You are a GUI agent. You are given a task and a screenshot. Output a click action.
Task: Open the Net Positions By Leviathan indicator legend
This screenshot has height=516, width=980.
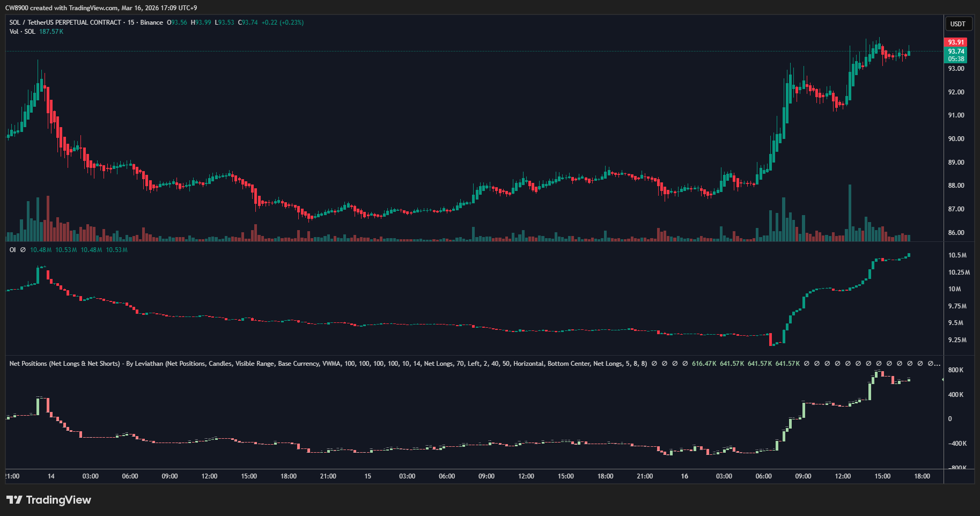tap(328, 364)
